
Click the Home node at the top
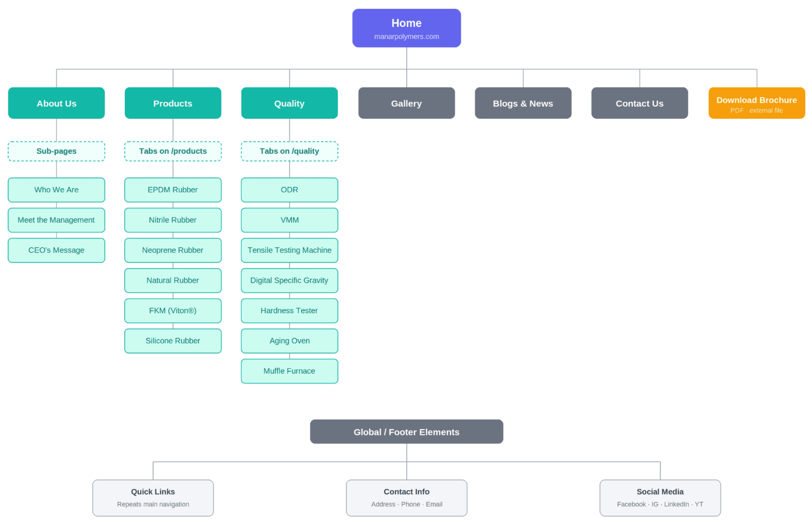(x=406, y=28)
